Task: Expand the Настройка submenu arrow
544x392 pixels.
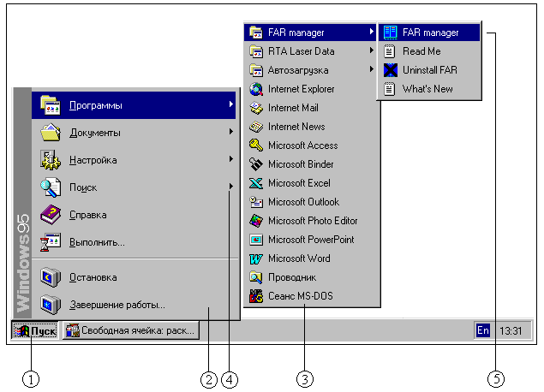Action: (231, 158)
